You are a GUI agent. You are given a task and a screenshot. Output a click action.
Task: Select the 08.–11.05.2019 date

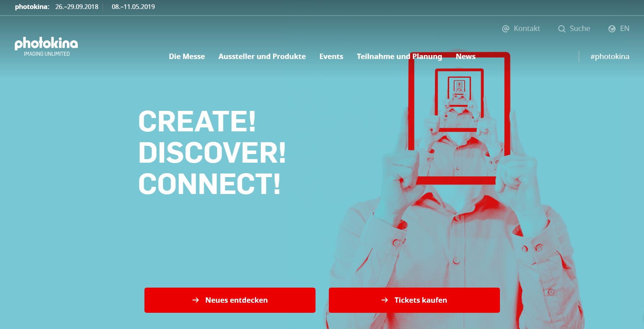click(133, 7)
